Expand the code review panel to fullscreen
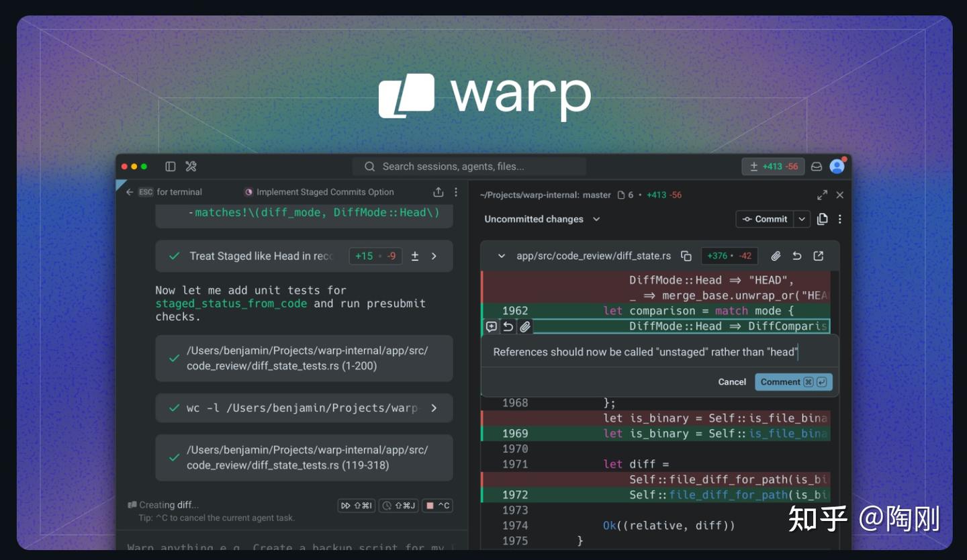 pos(822,195)
